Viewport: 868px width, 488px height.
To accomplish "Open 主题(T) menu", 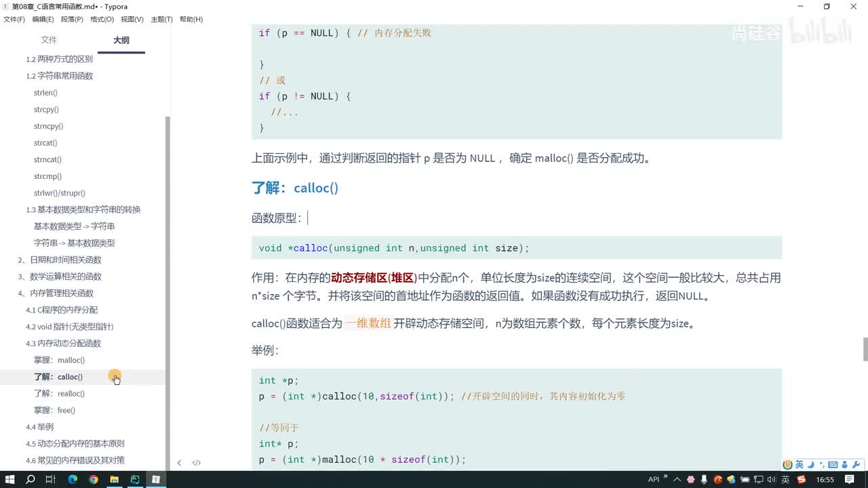I will (161, 19).
